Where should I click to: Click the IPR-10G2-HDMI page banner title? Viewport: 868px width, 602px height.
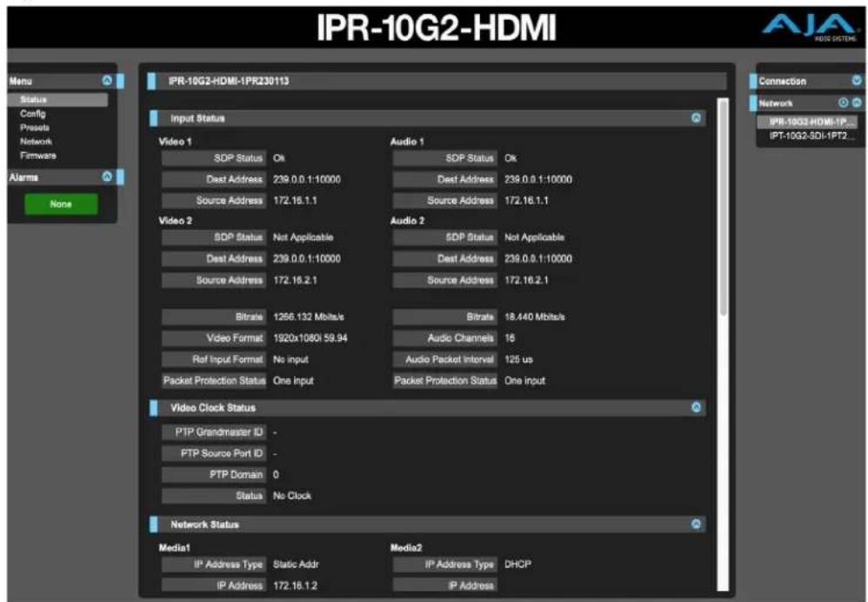[x=436, y=28]
